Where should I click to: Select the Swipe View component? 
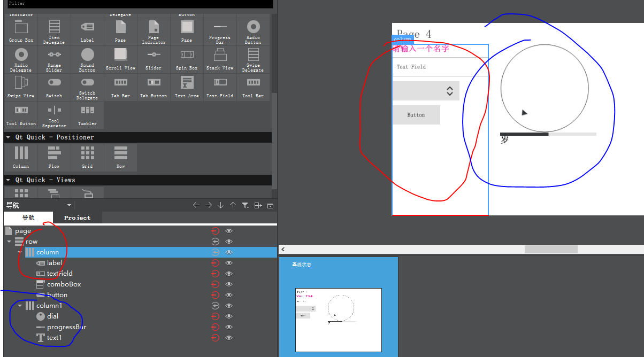(21, 87)
